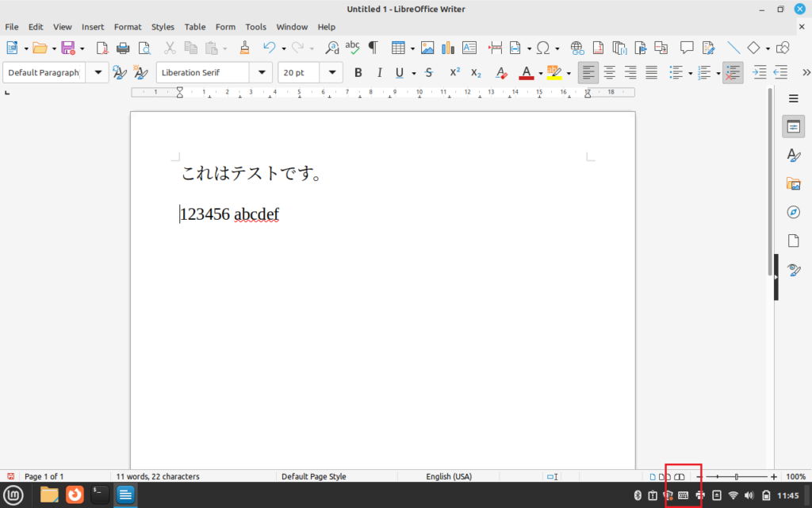
Task: Insert an image into the document
Action: pos(427,48)
